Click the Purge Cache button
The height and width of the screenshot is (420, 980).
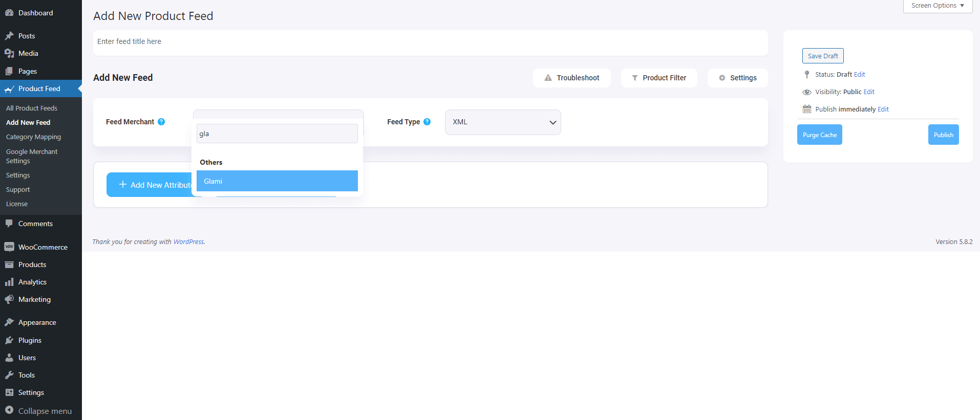point(820,135)
